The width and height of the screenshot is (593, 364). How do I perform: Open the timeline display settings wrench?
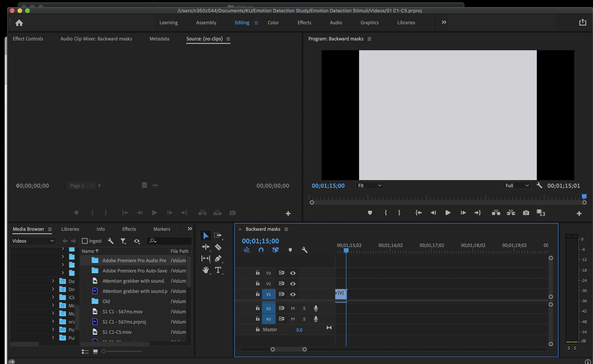click(x=305, y=250)
